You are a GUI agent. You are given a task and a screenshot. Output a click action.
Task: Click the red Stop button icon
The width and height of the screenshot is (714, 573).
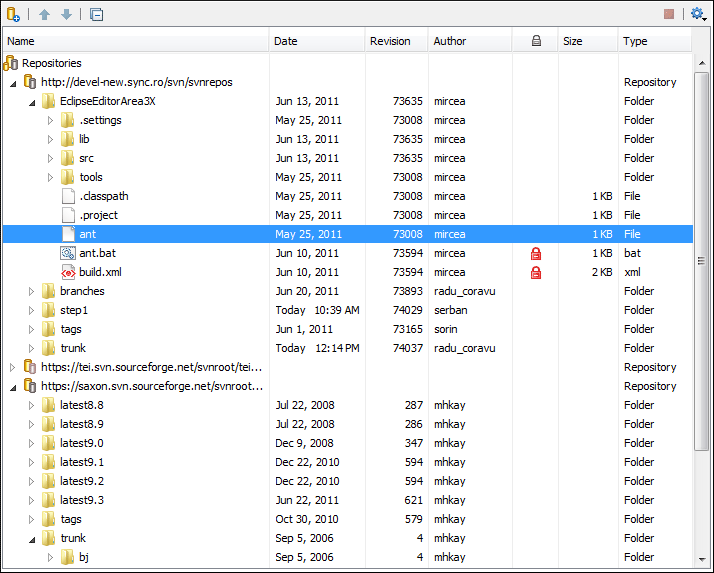pyautogui.click(x=669, y=14)
